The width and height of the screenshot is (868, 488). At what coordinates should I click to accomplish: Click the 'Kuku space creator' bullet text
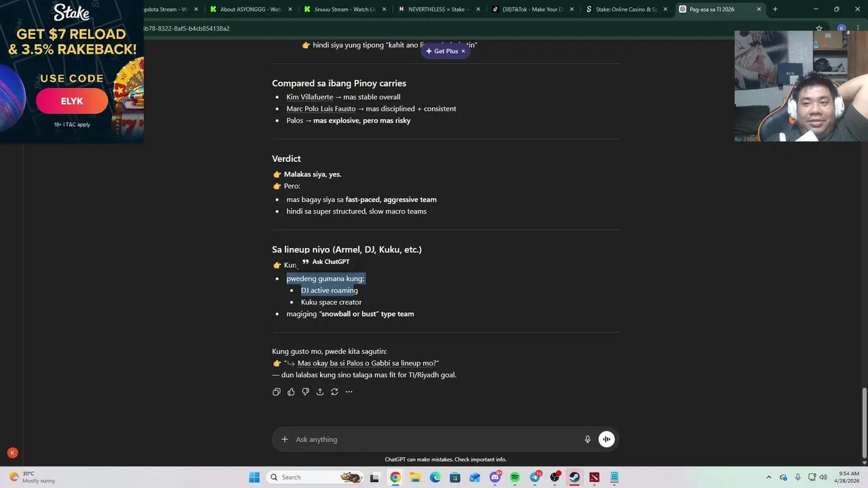[331, 302]
